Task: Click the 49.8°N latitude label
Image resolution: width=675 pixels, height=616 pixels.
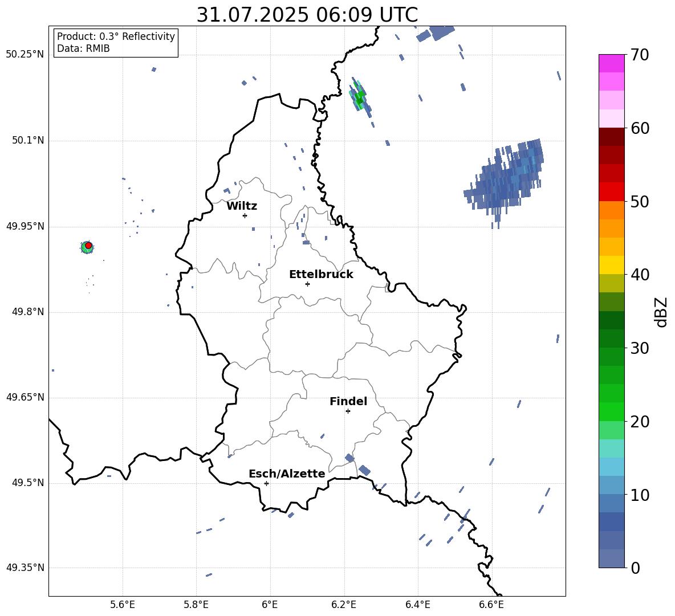Action: [28, 312]
